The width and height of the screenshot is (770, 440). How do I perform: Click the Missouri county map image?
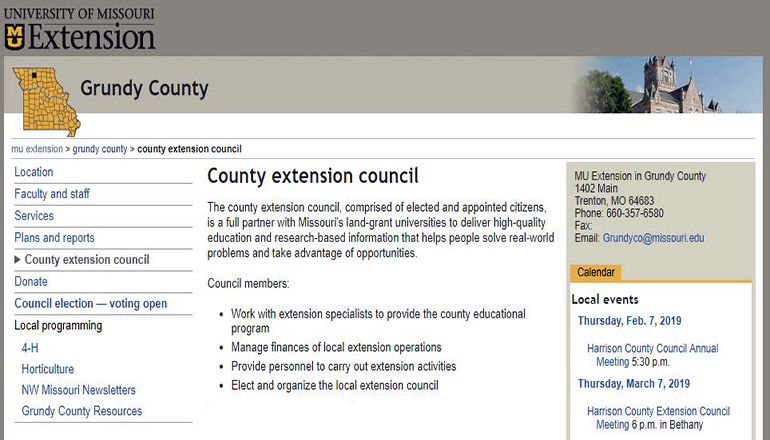coord(46,102)
